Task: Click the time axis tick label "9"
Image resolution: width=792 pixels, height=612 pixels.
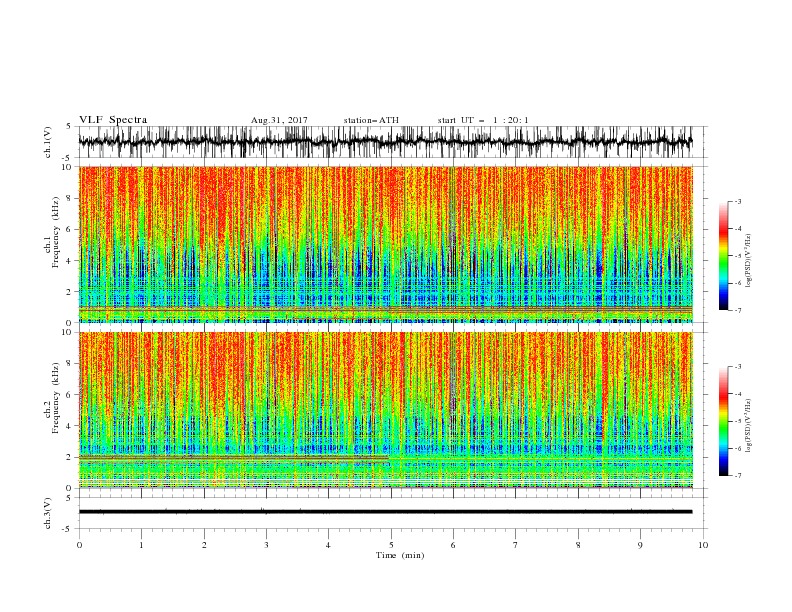Action: [640, 545]
